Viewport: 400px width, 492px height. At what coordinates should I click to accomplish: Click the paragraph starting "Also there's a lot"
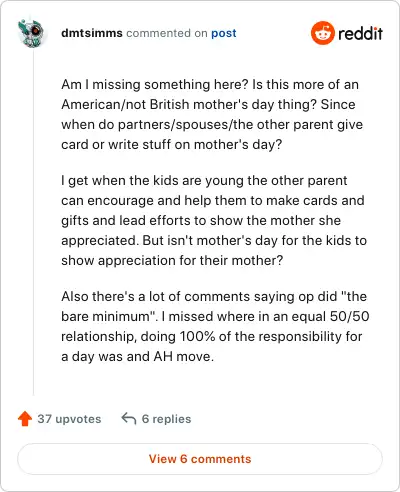point(215,326)
